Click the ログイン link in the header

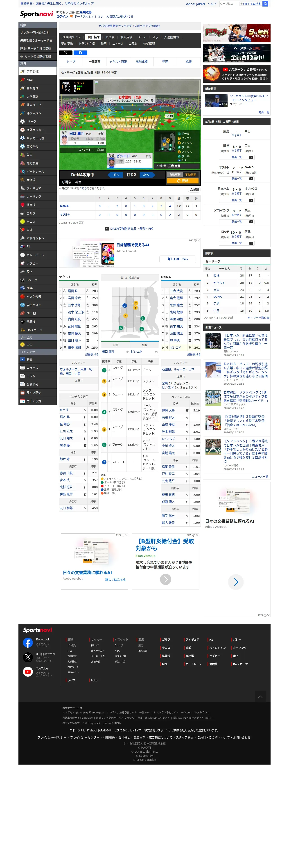[x=62, y=16]
